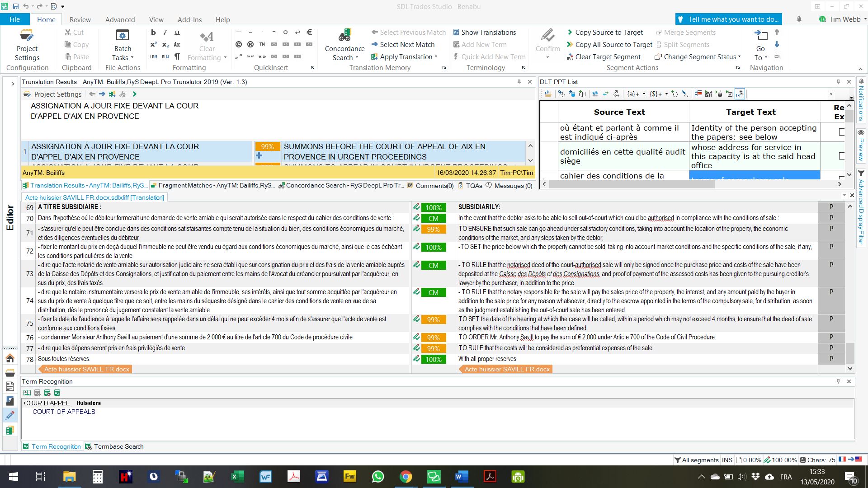Viewport: 868px width, 488px height.
Task: Toggle small caps formatting
Action: tap(177, 44)
